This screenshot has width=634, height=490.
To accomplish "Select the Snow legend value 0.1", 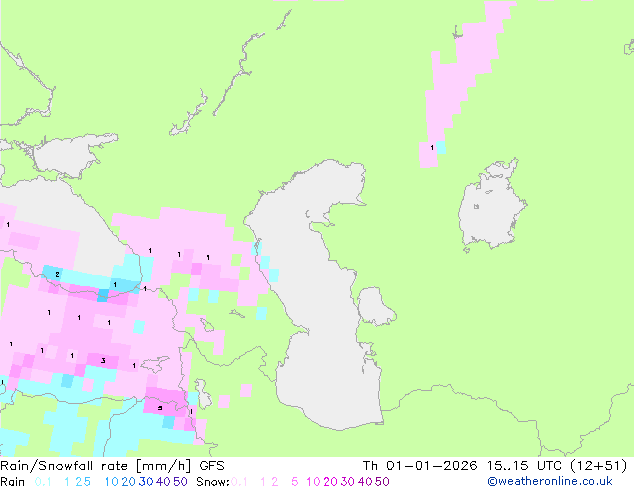I will click(239, 482).
